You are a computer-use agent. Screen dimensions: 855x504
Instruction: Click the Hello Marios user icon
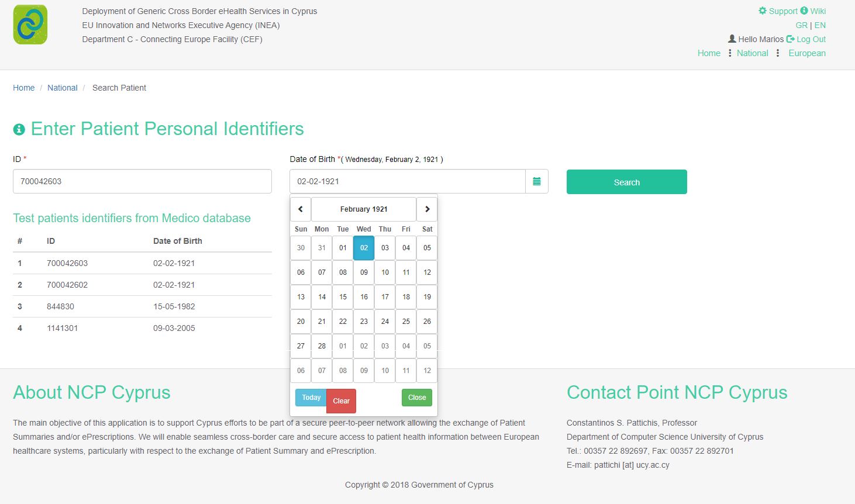732,39
